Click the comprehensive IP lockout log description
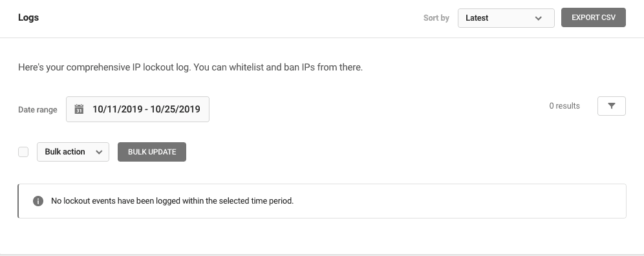 pyautogui.click(x=190, y=67)
